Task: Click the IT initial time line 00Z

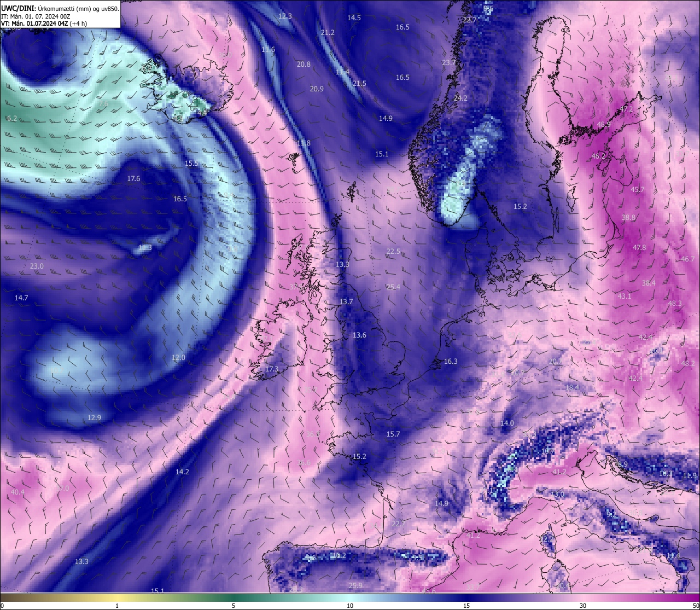Action: tap(36, 16)
